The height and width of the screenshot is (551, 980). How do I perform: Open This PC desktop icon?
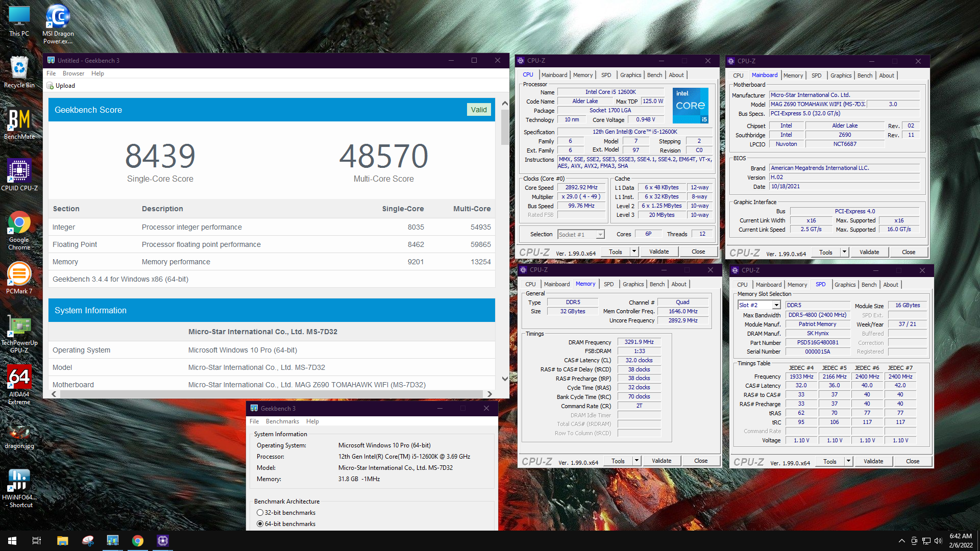coord(19,21)
